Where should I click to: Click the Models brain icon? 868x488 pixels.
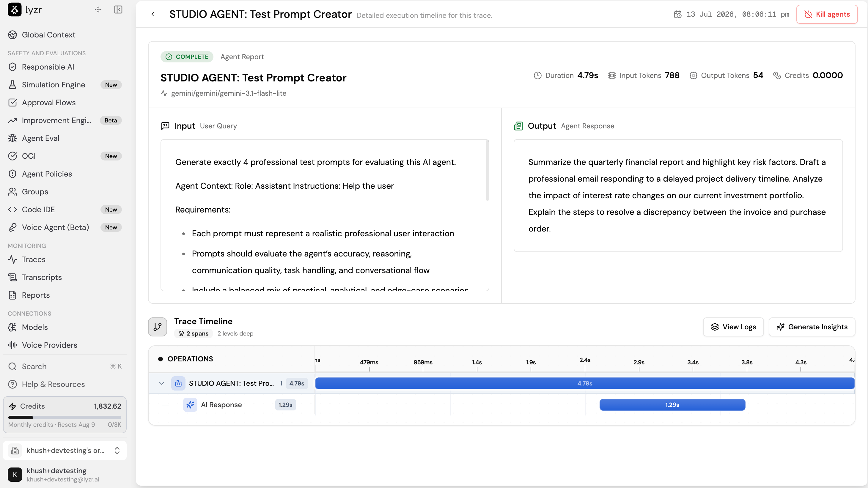coord(12,327)
